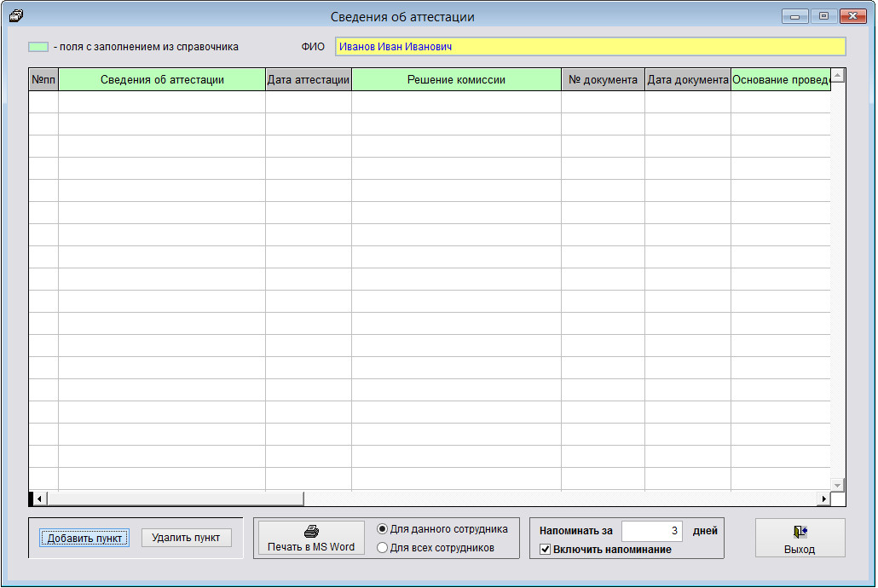
Task: Click the exit door icon
Action: pos(800,532)
